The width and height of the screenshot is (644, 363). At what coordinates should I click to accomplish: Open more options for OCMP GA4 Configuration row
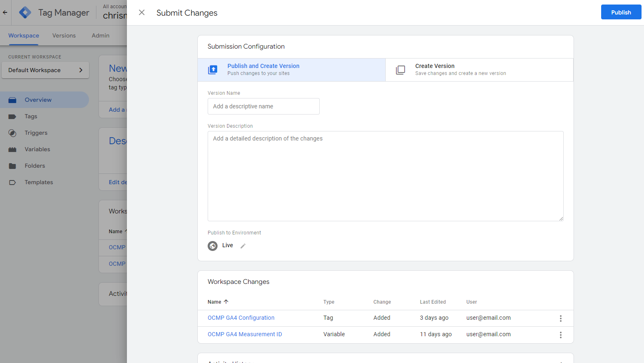(x=560, y=319)
